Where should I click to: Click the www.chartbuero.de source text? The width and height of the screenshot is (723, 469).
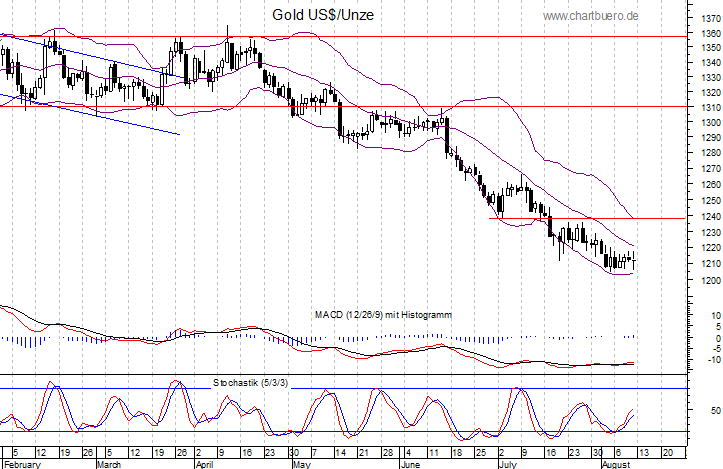[x=591, y=16]
